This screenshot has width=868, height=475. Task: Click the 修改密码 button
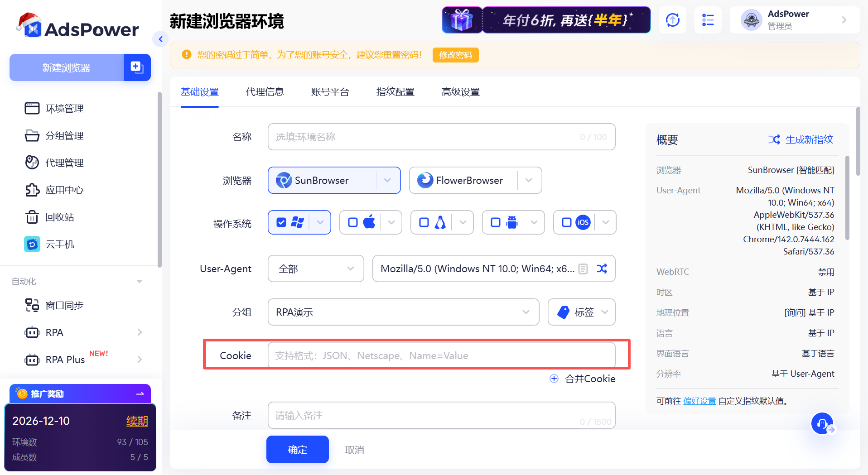coord(455,55)
